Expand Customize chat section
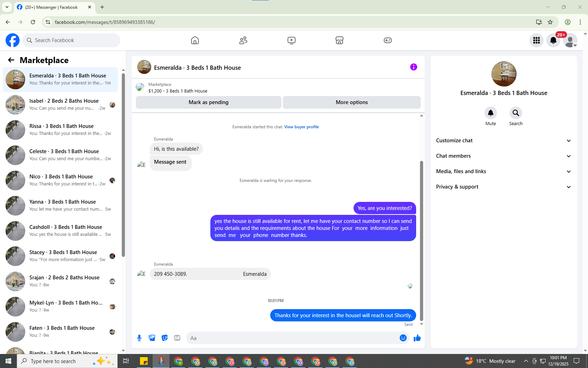This screenshot has height=368, width=588. (x=504, y=141)
